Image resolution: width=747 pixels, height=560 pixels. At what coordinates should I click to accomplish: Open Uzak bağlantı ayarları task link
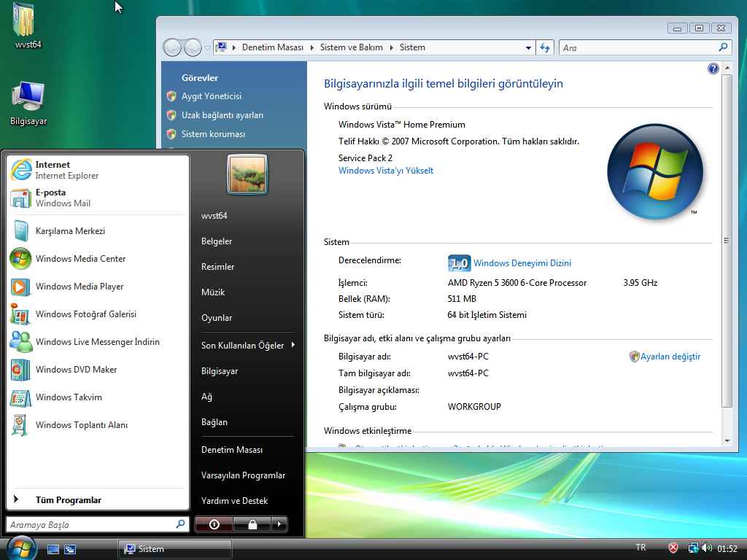(222, 115)
